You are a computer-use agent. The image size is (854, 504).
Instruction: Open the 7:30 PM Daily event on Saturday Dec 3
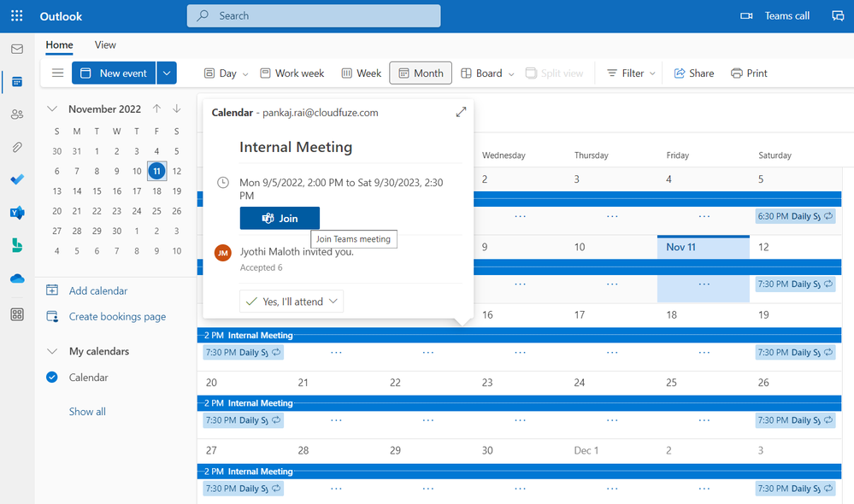point(795,489)
